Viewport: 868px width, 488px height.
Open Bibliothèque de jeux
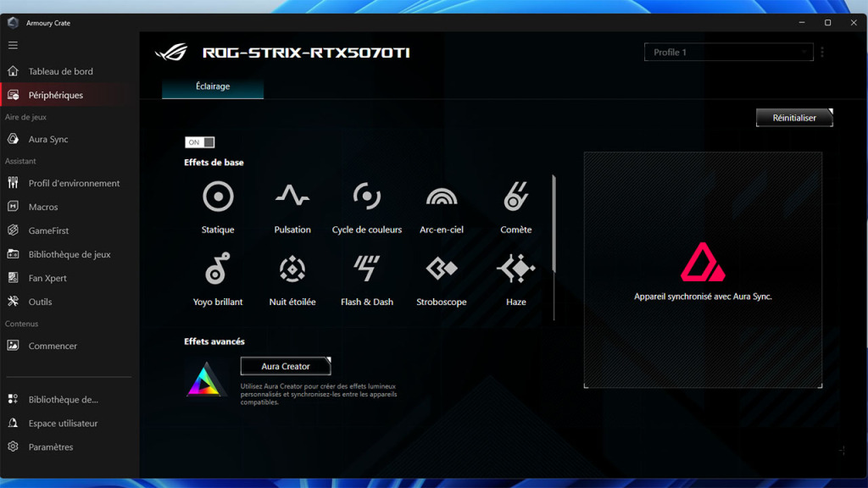tap(70, 254)
